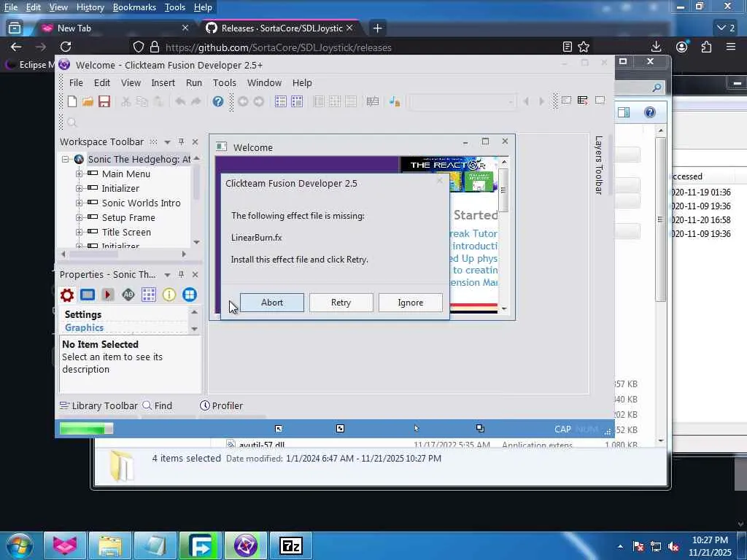Open Properties panel dropdown arrow

click(167, 275)
